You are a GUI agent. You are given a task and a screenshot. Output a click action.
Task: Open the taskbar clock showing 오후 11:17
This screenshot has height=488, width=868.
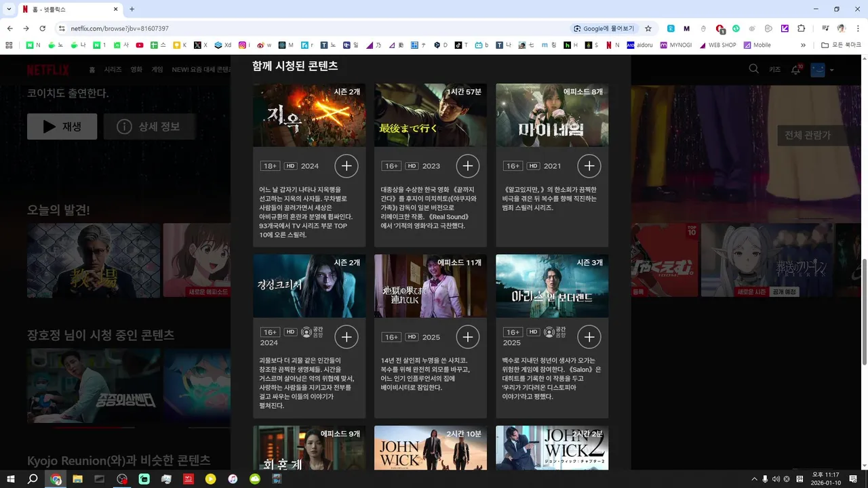(x=825, y=479)
